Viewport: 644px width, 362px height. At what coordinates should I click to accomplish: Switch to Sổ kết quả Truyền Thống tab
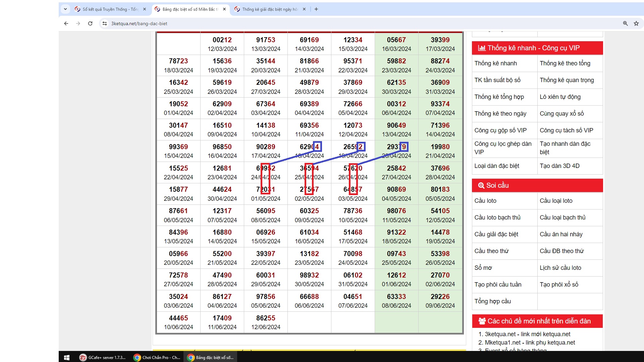110,9
